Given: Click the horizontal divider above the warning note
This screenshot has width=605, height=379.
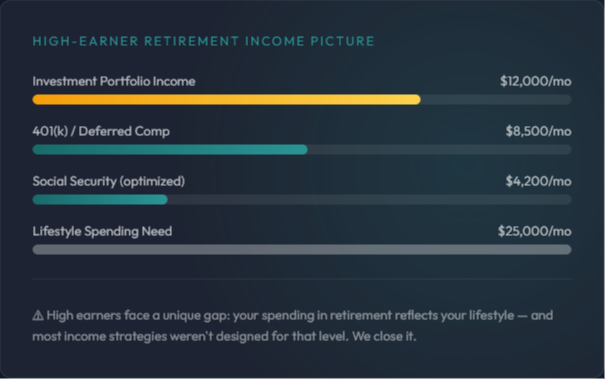Looking at the screenshot, I should tap(302, 279).
